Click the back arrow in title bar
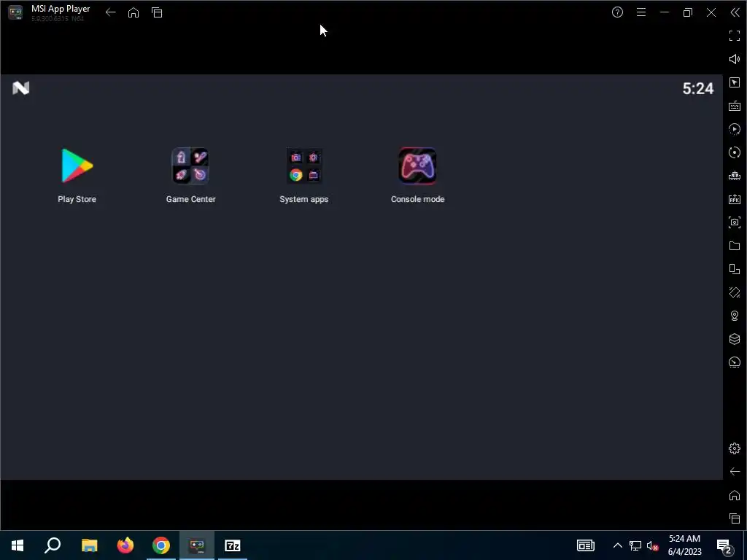 pos(111,13)
